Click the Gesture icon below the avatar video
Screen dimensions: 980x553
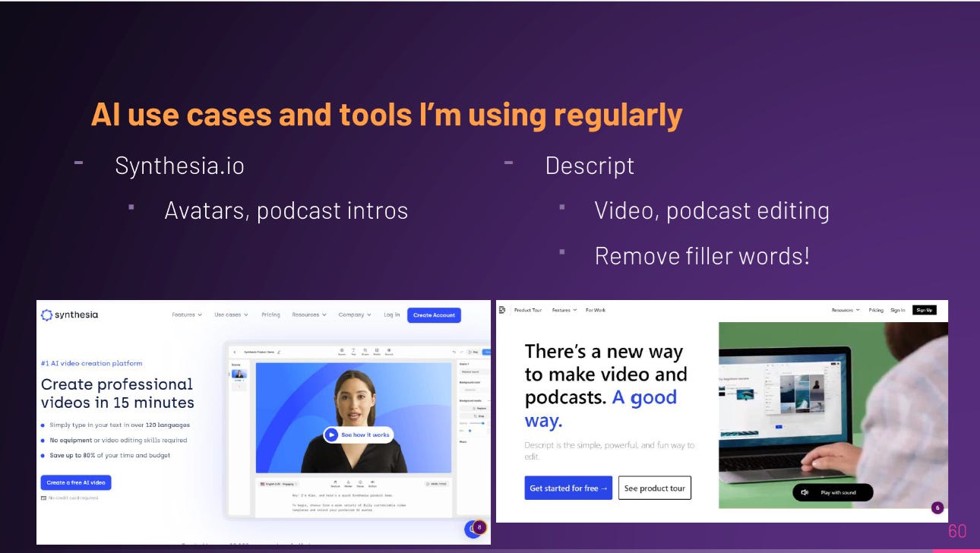335,483
